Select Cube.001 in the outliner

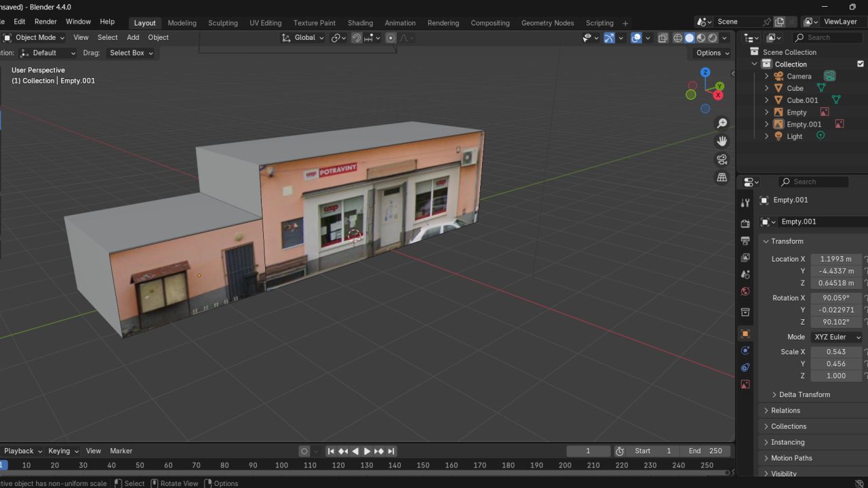802,100
